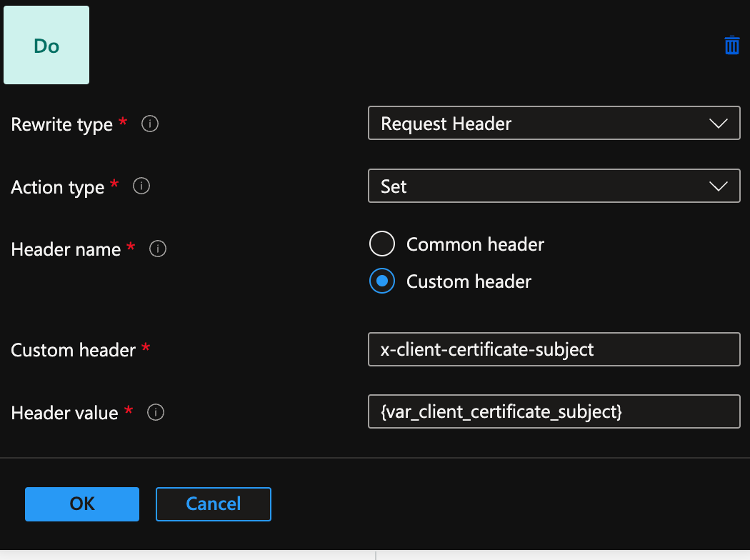
Task: Click the chevron arrow in Rewrite type box
Action: pos(718,124)
